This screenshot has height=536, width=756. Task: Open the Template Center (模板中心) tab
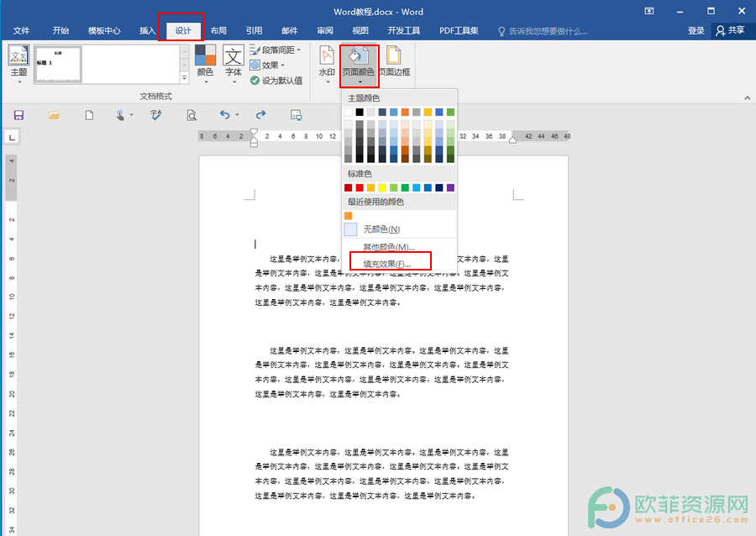pyautogui.click(x=104, y=31)
